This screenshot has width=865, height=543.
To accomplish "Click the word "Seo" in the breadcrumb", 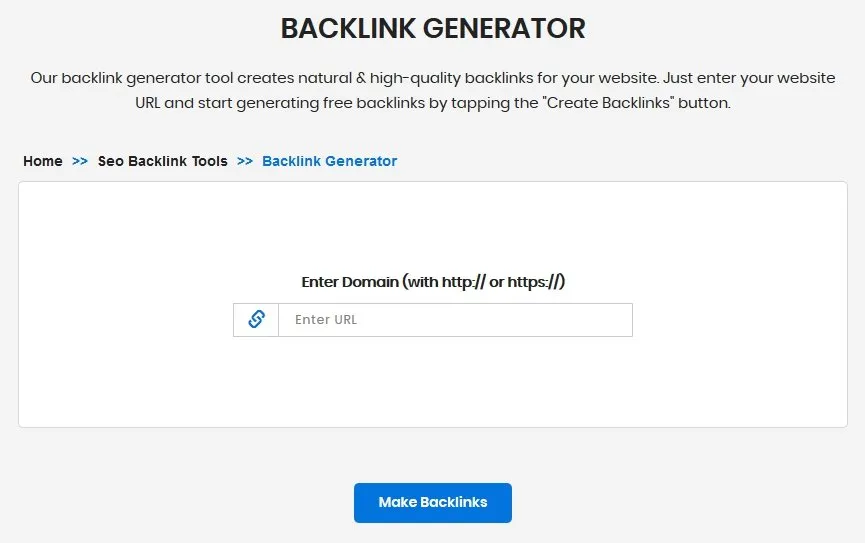I will (110, 161).
